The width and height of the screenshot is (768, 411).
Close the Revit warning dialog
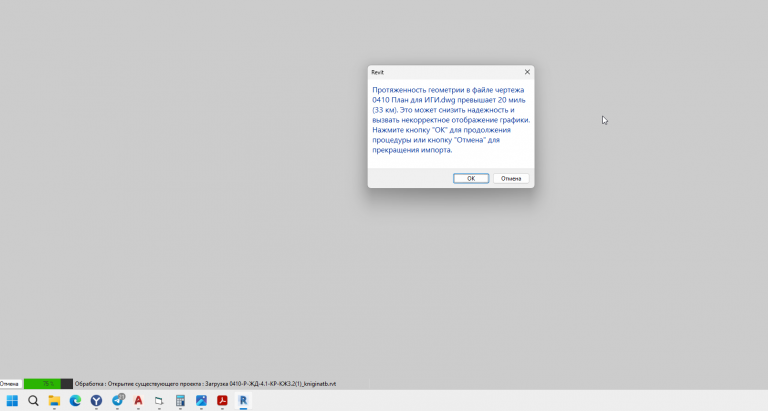point(527,72)
